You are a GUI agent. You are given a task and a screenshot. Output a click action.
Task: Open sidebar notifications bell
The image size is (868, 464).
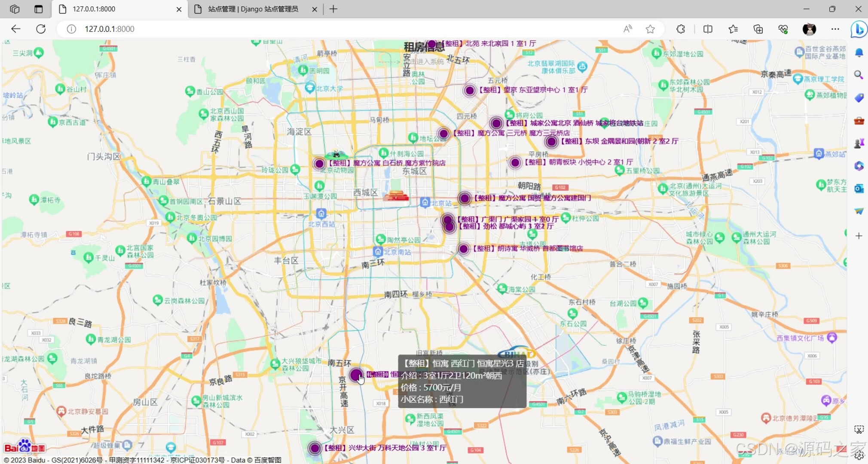[859, 52]
